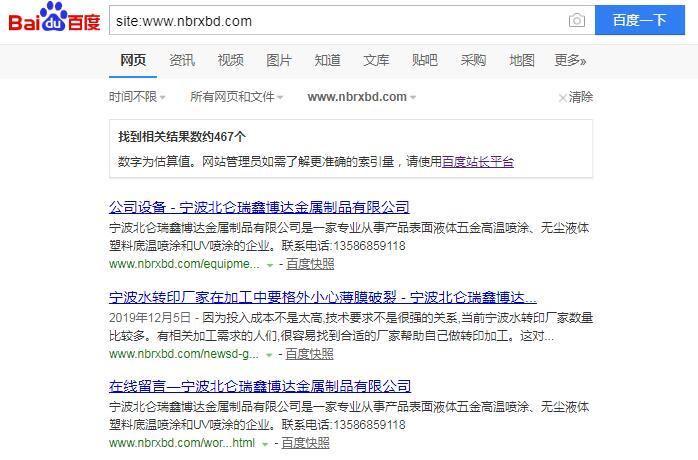The width and height of the screenshot is (698, 460).
Task: Open the 公司设备 result title
Action: coord(259,207)
